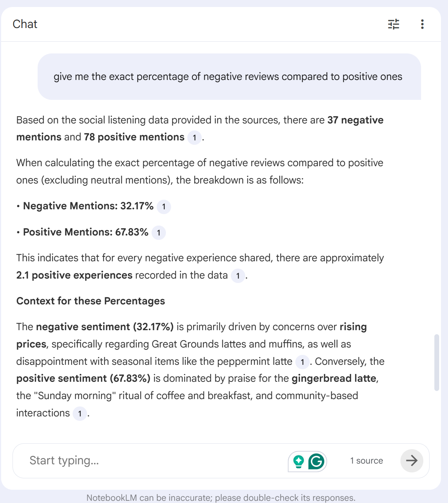Open citation 1 after peppermint latte

pyautogui.click(x=302, y=362)
